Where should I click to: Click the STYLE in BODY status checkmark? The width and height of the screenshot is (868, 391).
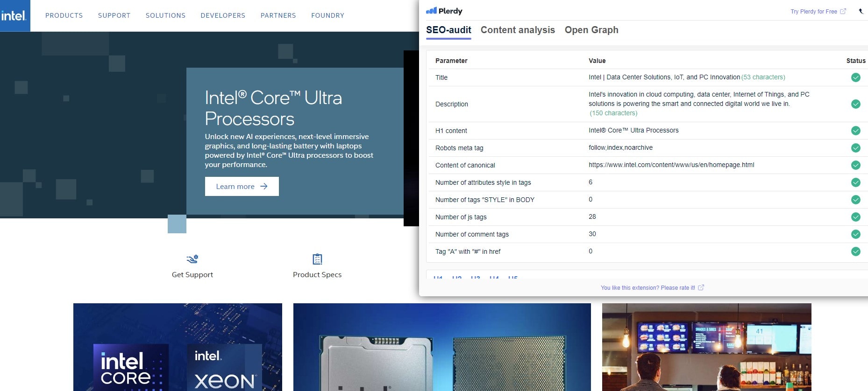(x=855, y=200)
